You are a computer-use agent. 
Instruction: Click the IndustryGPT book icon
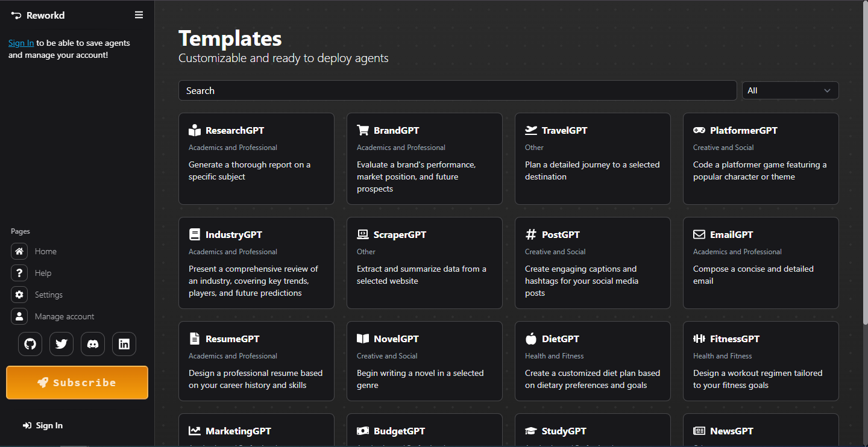pos(195,234)
